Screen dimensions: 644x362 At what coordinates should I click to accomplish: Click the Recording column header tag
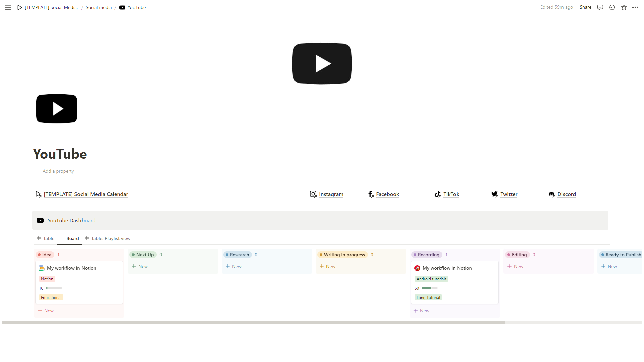427,255
